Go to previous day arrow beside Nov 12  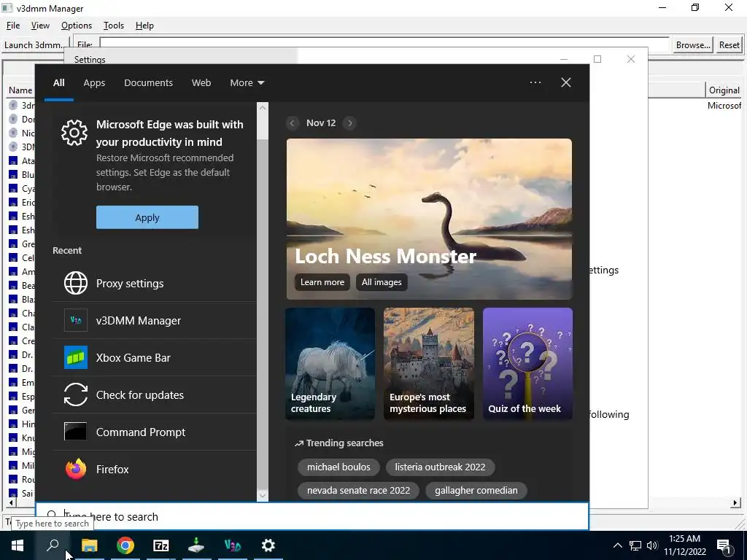pos(293,123)
